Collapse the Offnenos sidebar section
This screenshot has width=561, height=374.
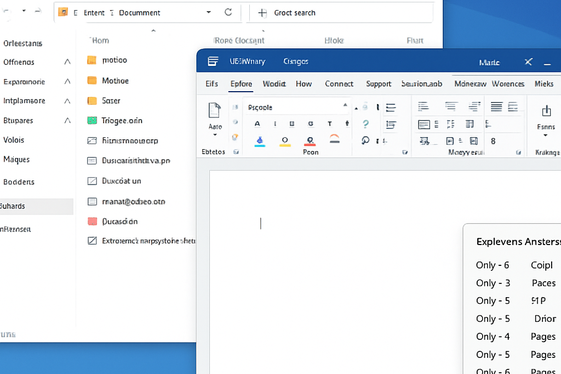[x=67, y=62]
